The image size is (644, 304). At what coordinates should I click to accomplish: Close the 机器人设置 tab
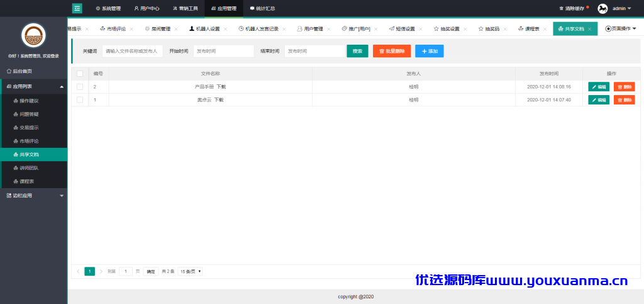[225, 29]
